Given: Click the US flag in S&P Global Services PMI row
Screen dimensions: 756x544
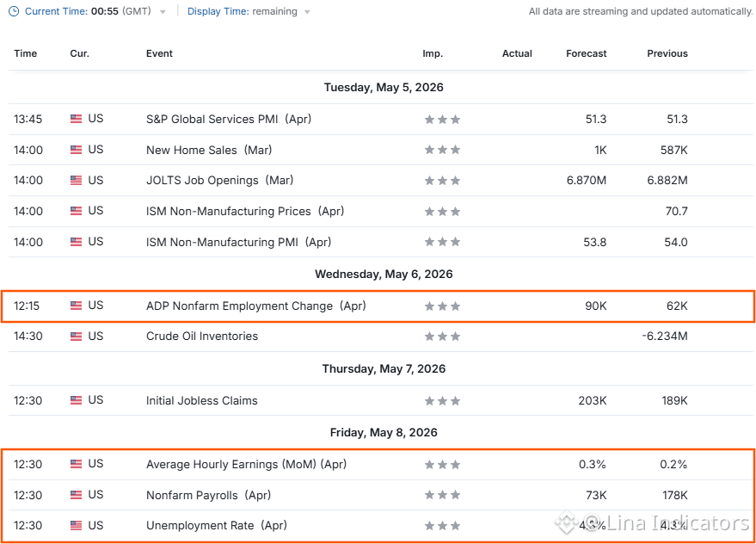Looking at the screenshot, I should coord(77,119).
